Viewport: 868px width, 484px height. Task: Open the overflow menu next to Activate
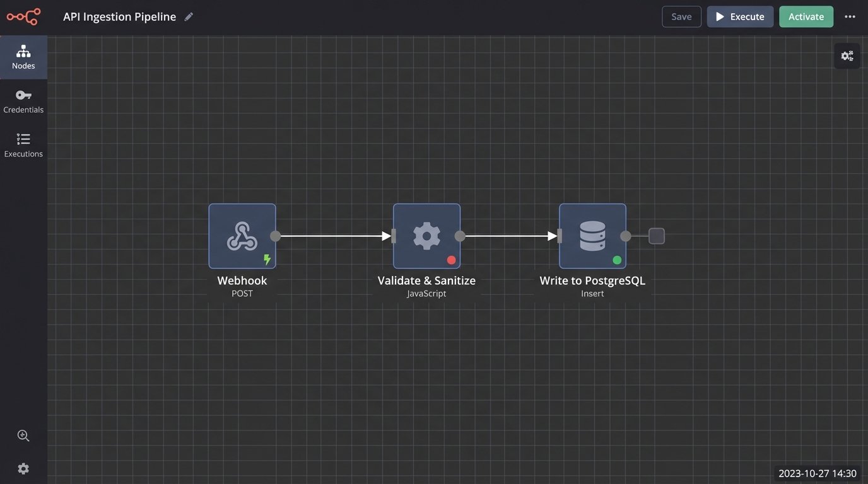850,16
